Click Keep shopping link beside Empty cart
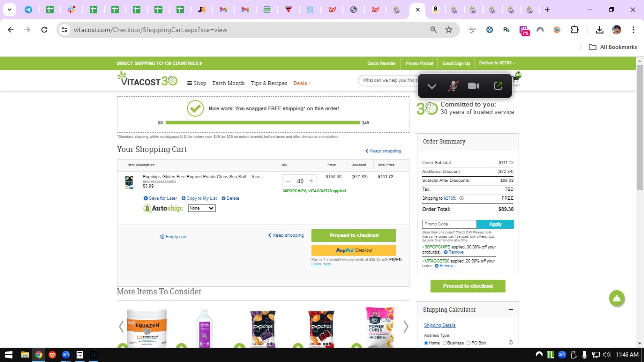Viewport: 644px width, 362px height. (x=286, y=235)
